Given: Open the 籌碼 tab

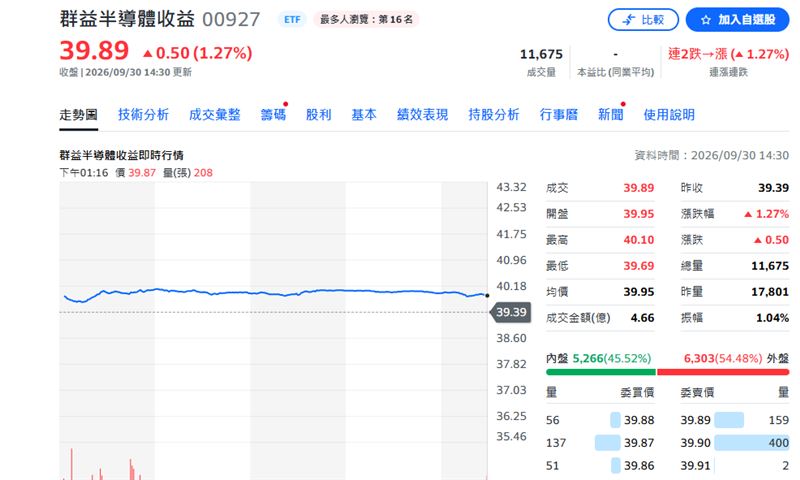Looking at the screenshot, I should click(273, 115).
